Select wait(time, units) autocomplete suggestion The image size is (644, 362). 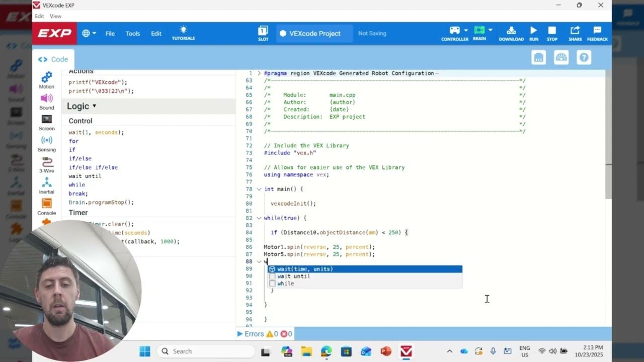[x=365, y=269]
